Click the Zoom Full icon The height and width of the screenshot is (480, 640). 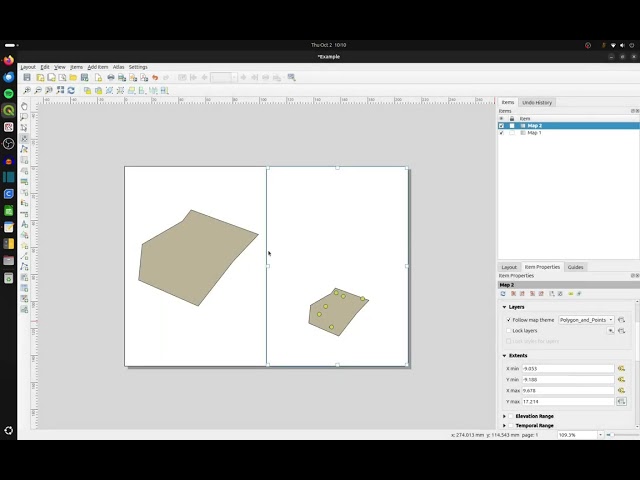(x=60, y=91)
